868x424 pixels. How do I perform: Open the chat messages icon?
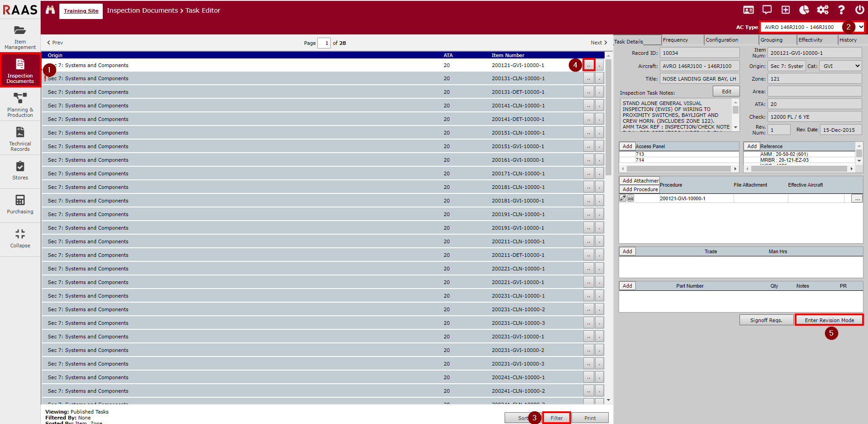point(767,10)
